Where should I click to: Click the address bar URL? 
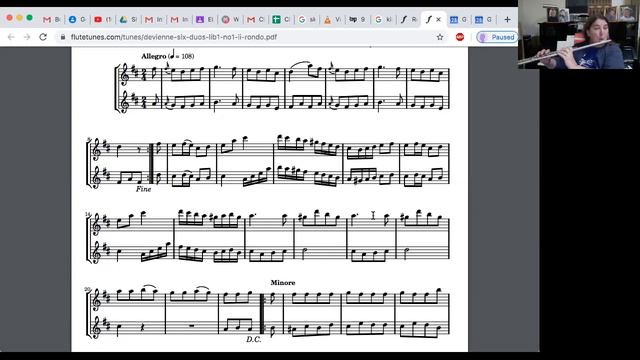click(x=174, y=37)
